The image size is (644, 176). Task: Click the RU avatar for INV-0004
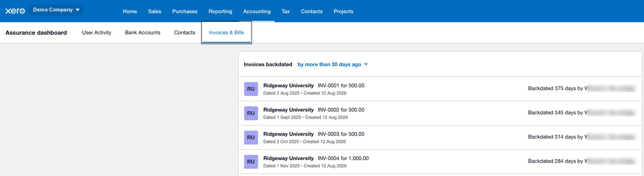click(251, 162)
